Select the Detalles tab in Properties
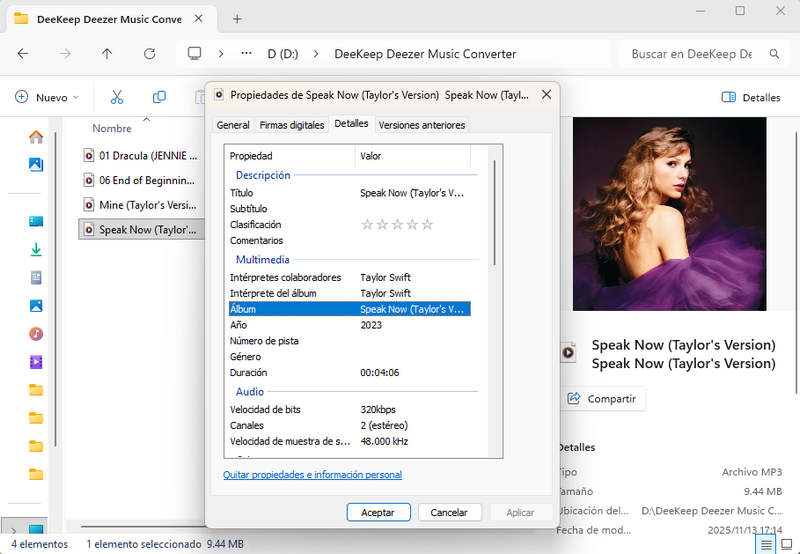Screen dimensions: 800x554 pyautogui.click(x=351, y=124)
